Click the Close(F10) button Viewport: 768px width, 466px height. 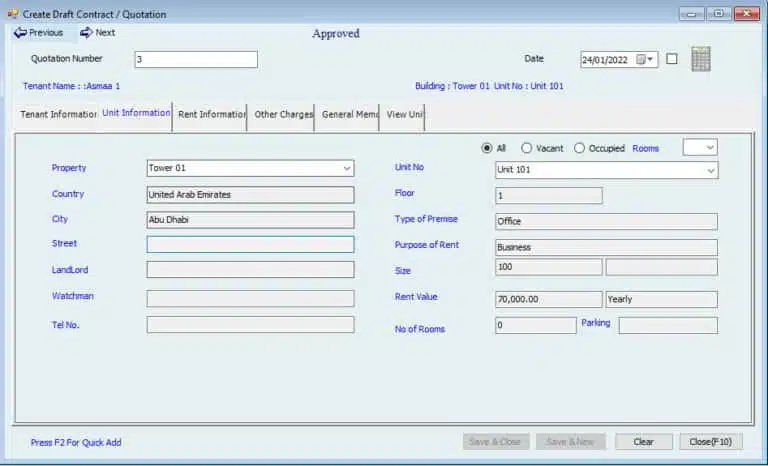click(x=711, y=442)
